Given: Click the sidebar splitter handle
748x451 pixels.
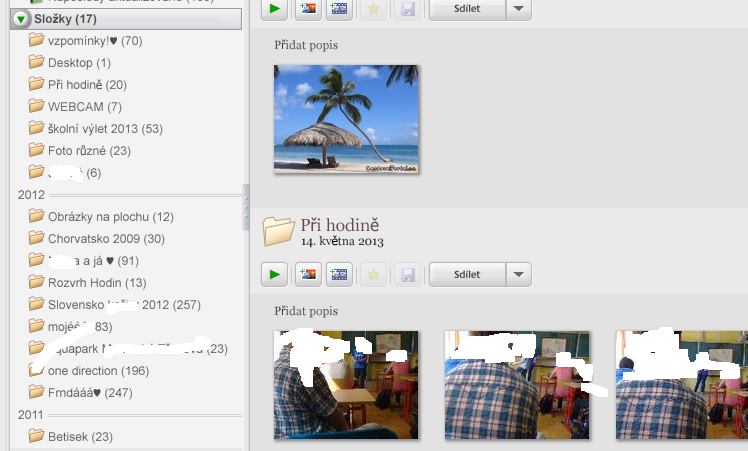Looking at the screenshot, I should [x=246, y=208].
